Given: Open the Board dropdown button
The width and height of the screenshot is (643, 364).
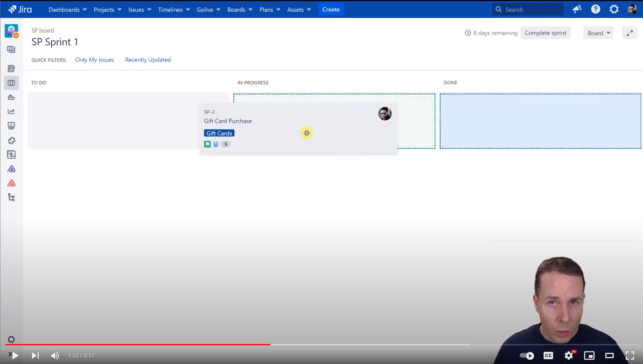Looking at the screenshot, I should (x=598, y=33).
